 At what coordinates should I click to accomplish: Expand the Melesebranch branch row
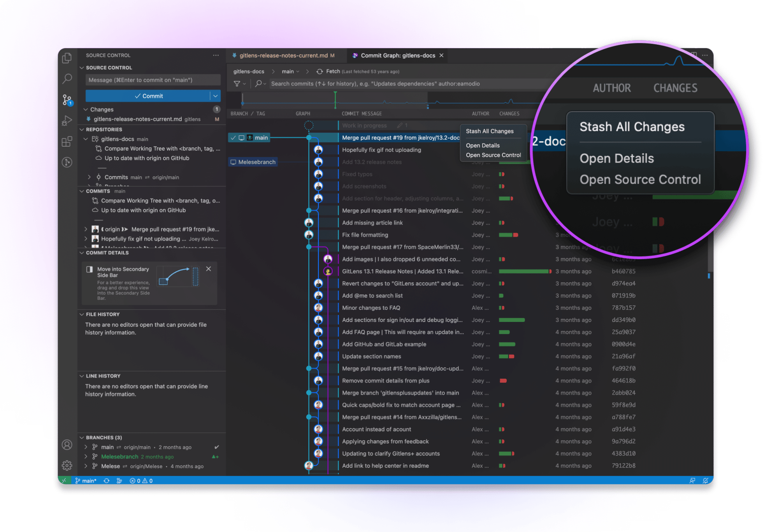(86, 457)
